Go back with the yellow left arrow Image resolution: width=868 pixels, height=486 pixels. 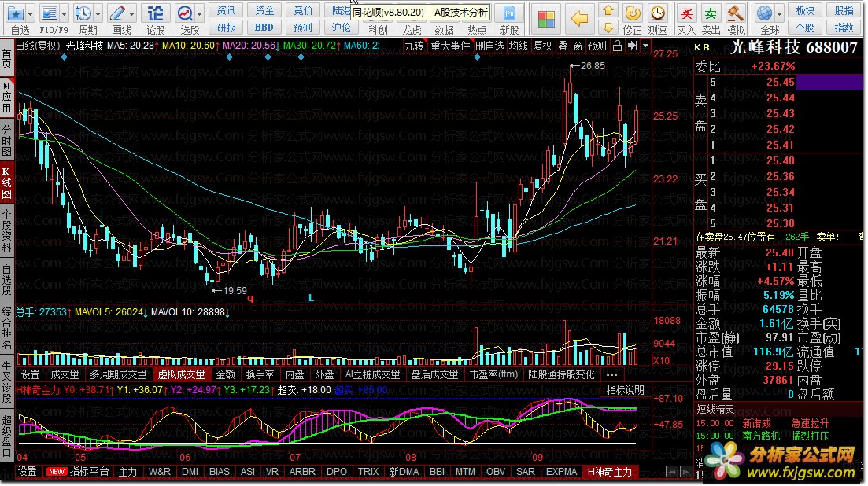[579, 19]
